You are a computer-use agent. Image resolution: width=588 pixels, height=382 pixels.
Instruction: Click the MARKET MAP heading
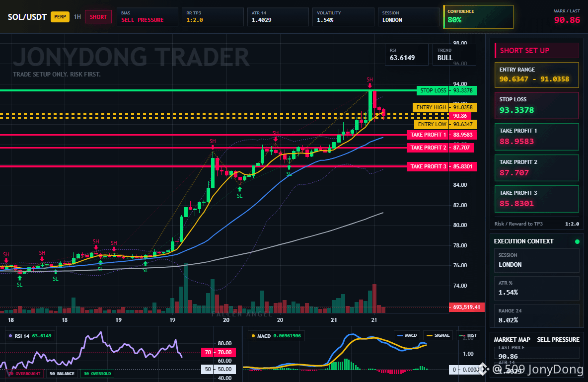click(x=512, y=340)
